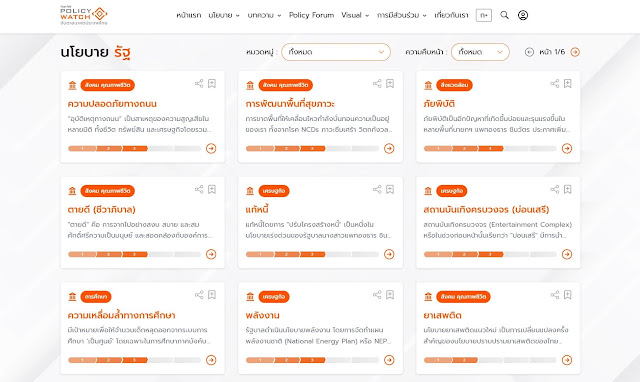Open ความปลอดภัยทางถนน policy title
Screen dimensions: 640x382
(x=112, y=104)
